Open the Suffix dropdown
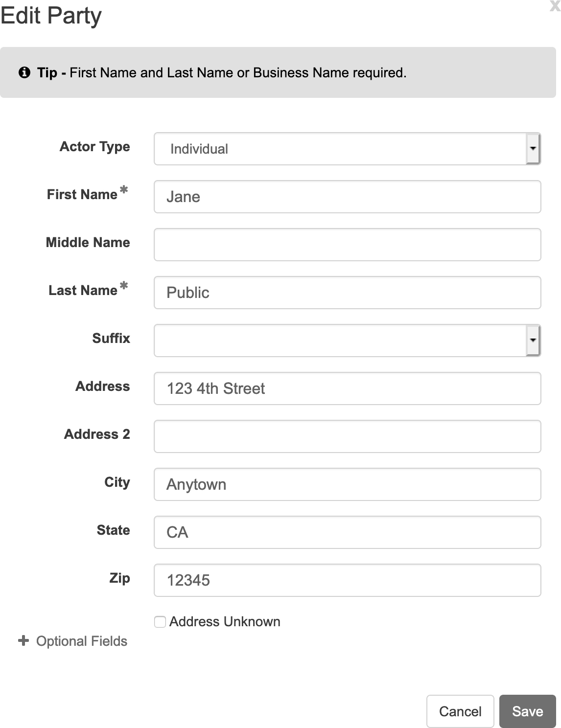 coord(348,341)
